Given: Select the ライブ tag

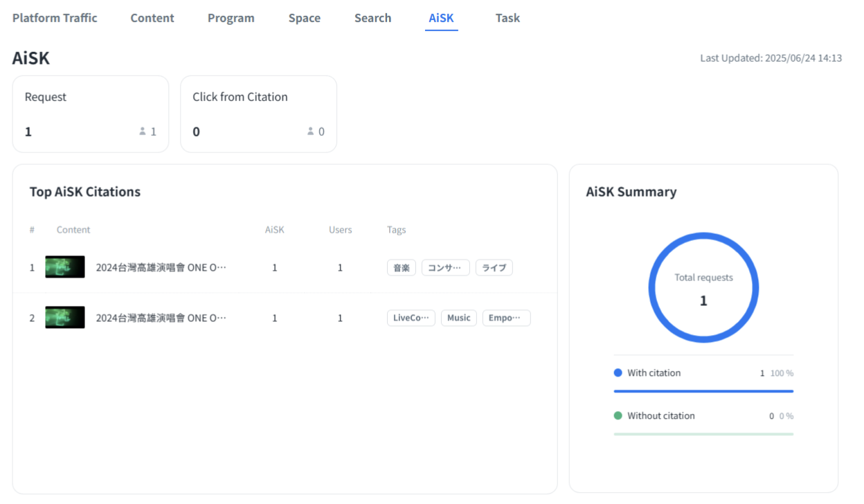Looking at the screenshot, I should (494, 268).
